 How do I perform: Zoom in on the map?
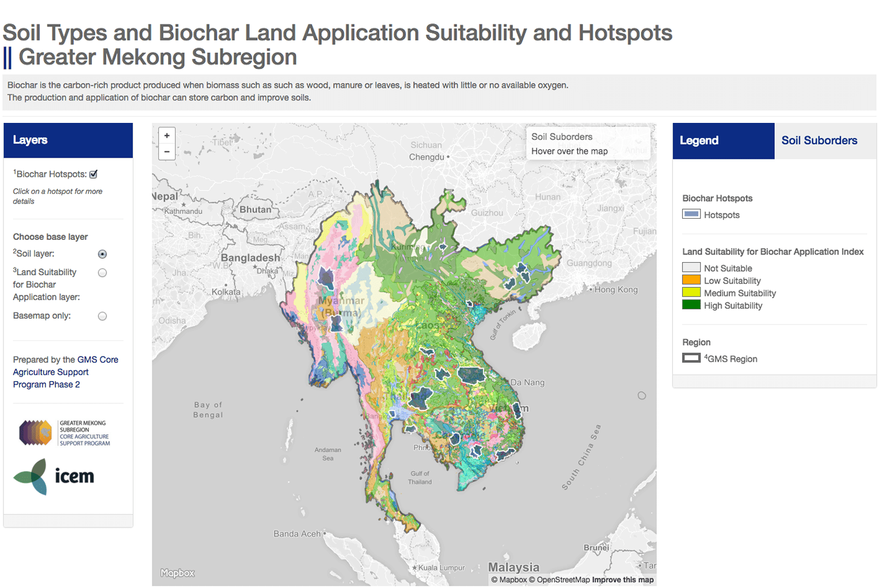coord(167,136)
